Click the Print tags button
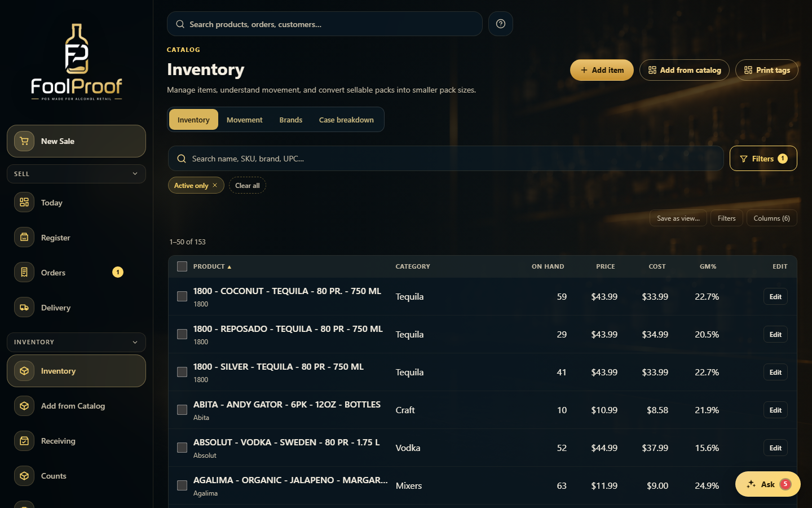 (x=767, y=70)
